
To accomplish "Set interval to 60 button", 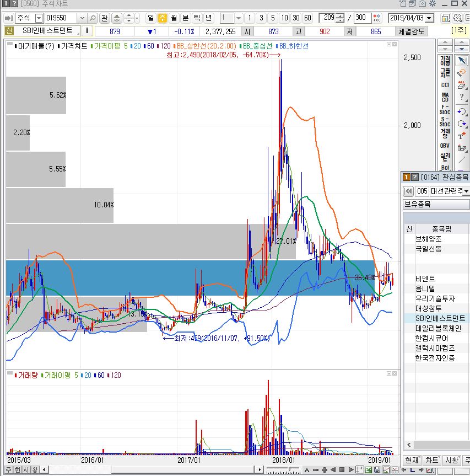I will point(308,18).
